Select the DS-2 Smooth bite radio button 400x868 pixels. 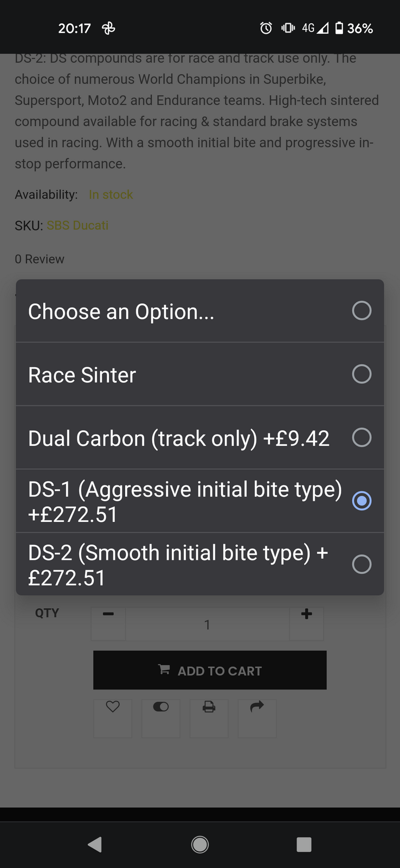[362, 564]
